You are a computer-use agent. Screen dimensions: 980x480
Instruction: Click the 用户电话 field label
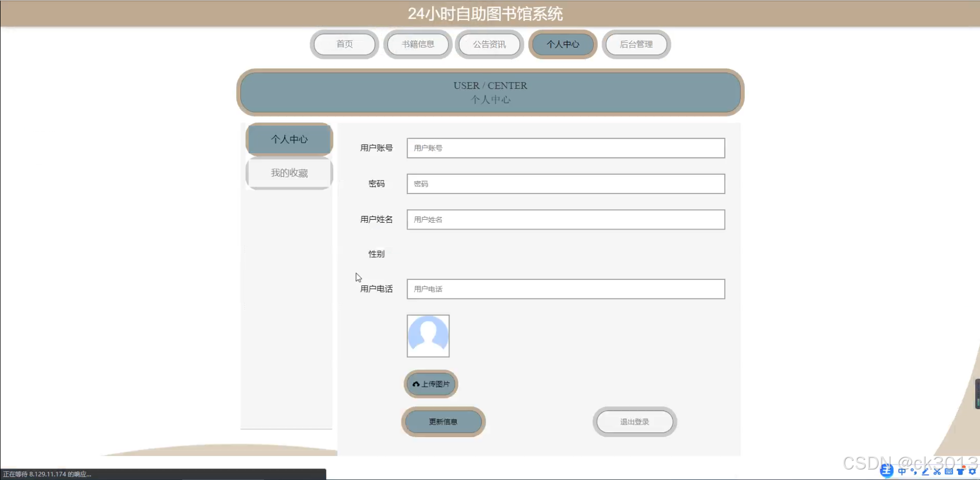click(x=376, y=289)
